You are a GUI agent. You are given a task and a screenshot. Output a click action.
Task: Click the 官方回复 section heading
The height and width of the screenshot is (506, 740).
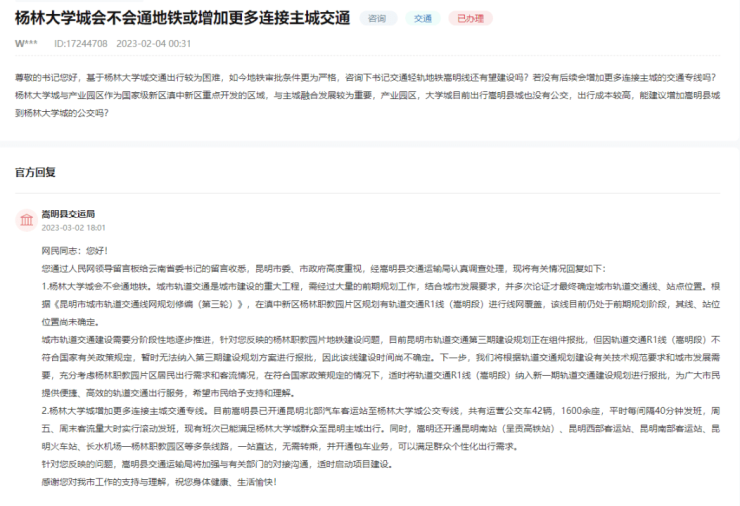[36, 171]
